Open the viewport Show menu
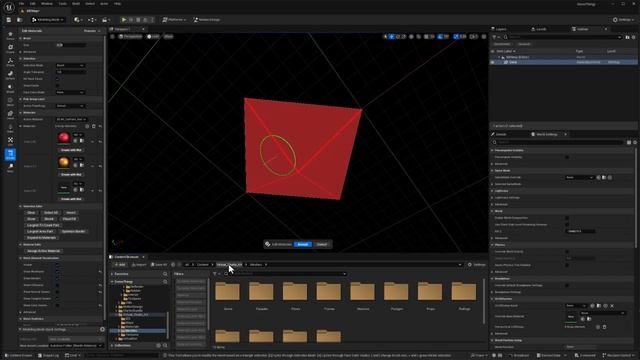 [168, 36]
